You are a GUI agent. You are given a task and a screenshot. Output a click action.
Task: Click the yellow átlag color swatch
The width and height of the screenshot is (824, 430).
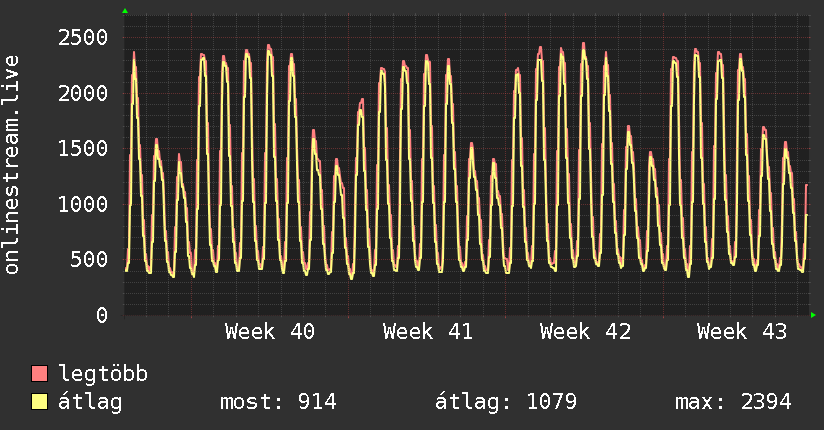39,402
